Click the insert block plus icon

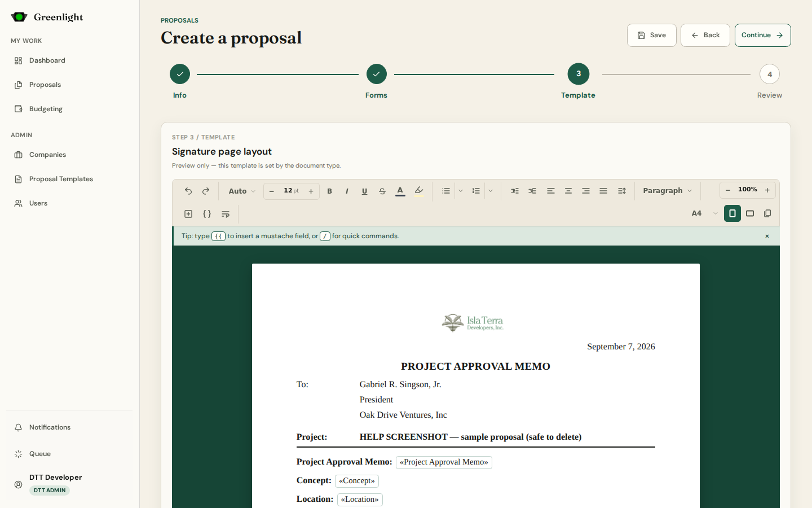tap(188, 214)
